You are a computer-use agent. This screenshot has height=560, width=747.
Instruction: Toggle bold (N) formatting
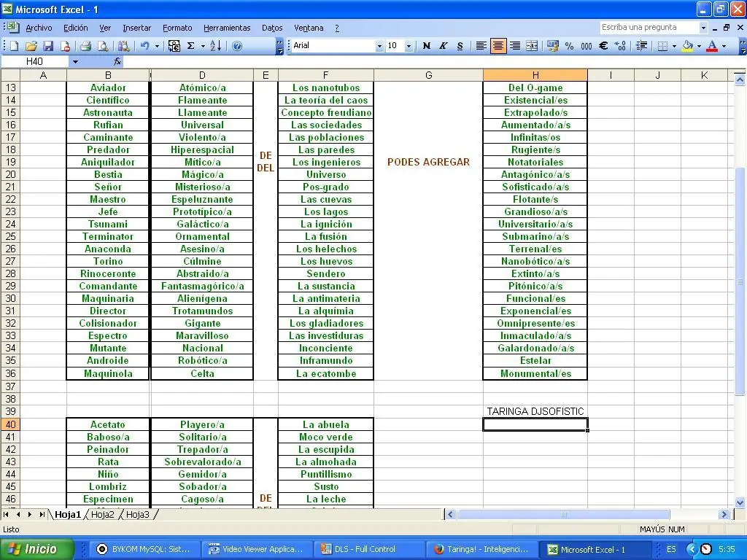[x=426, y=46]
